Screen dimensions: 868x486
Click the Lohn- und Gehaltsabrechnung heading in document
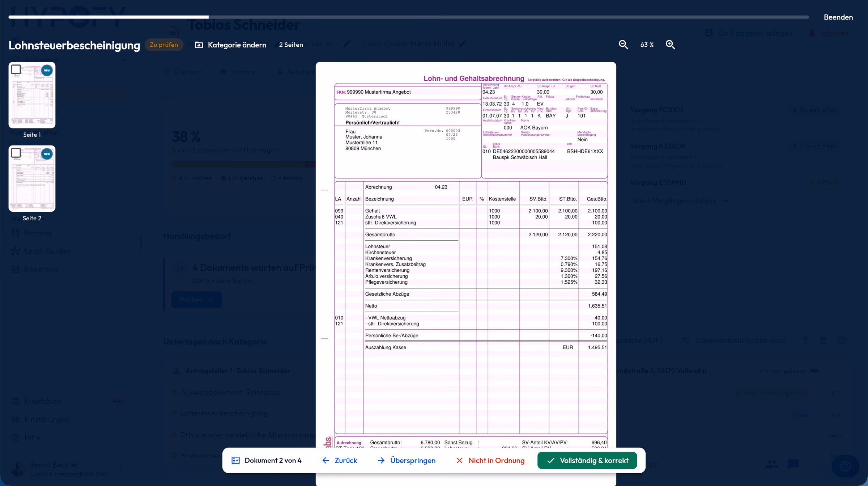[x=474, y=78]
